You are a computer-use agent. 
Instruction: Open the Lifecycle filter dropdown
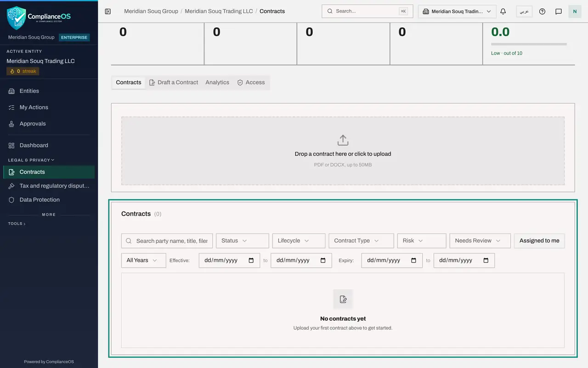[x=299, y=241]
